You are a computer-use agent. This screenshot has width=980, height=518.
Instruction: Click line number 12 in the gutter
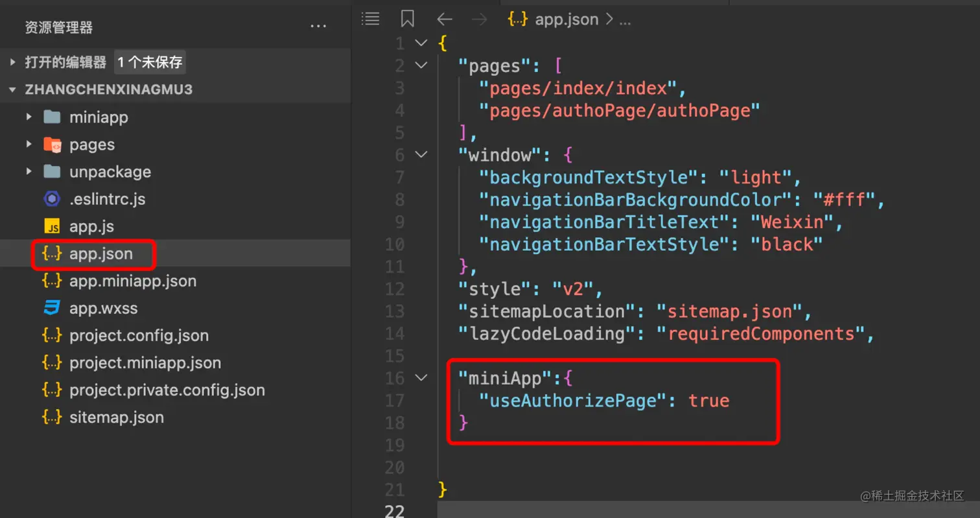[394, 288]
